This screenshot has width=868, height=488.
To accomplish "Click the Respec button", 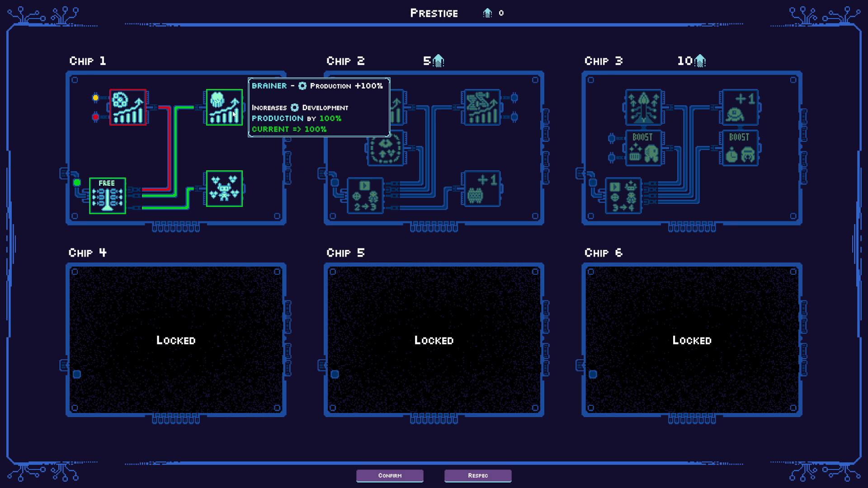I will 478,475.
